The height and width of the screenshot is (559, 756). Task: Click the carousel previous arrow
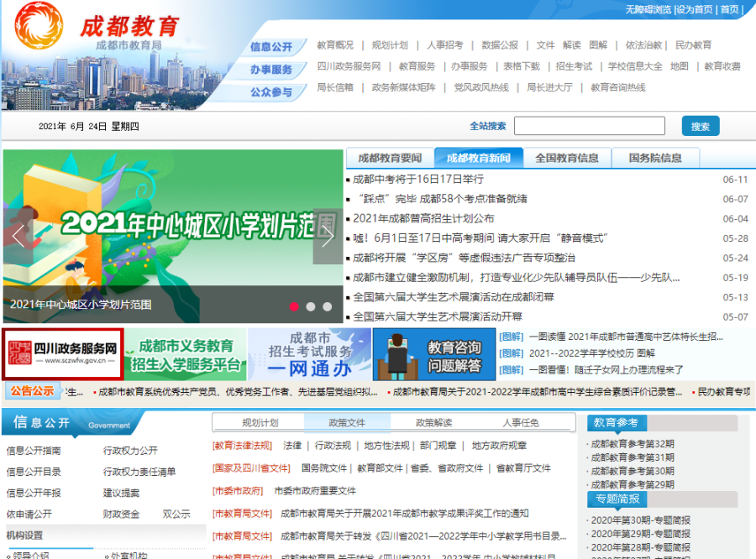(x=18, y=236)
